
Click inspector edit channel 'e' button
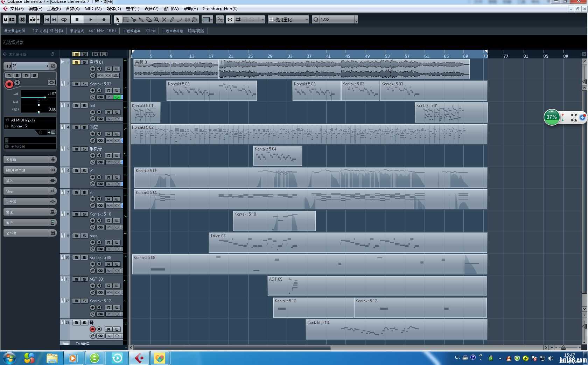pyautogui.click(x=52, y=66)
